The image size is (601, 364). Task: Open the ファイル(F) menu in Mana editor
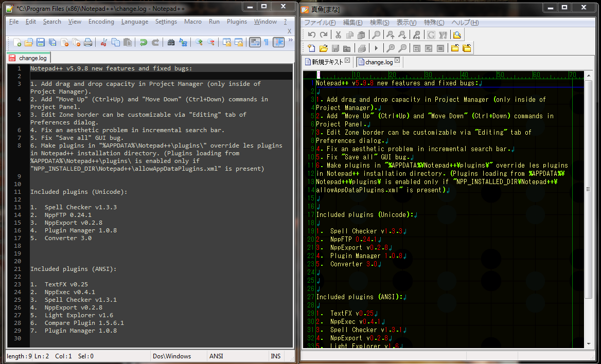click(x=320, y=23)
